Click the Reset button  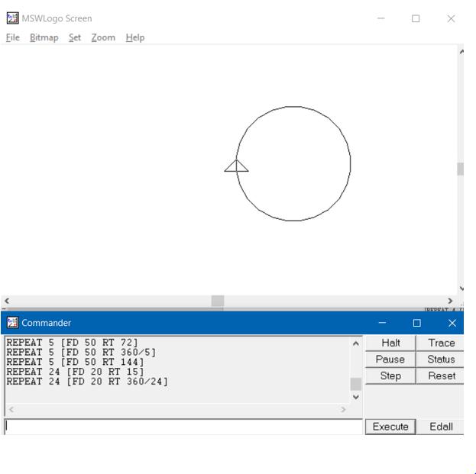click(x=442, y=376)
